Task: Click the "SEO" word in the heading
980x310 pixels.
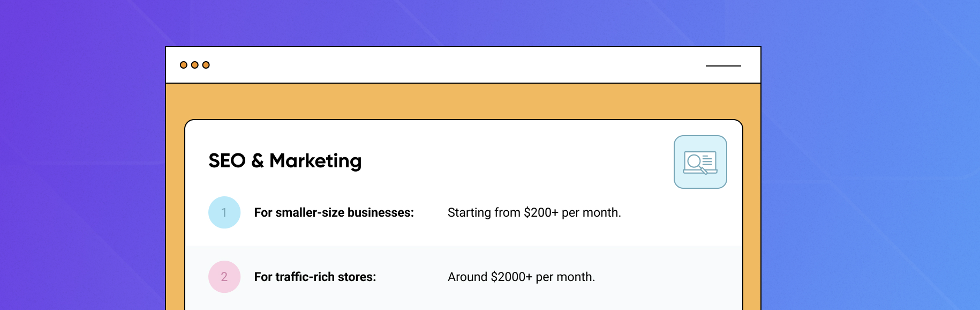Action: pyautogui.click(x=227, y=161)
